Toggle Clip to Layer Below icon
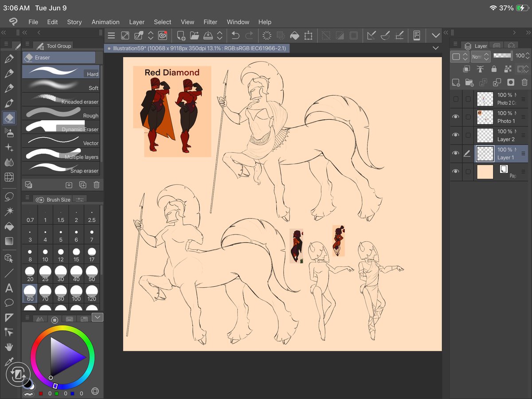This screenshot has width=532, height=399. point(466,69)
